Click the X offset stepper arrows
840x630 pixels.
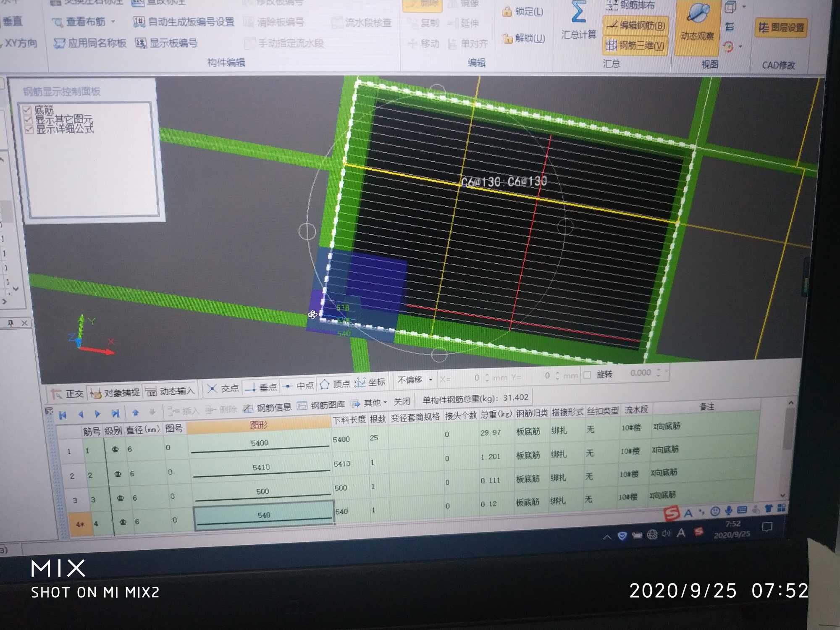coord(487,377)
